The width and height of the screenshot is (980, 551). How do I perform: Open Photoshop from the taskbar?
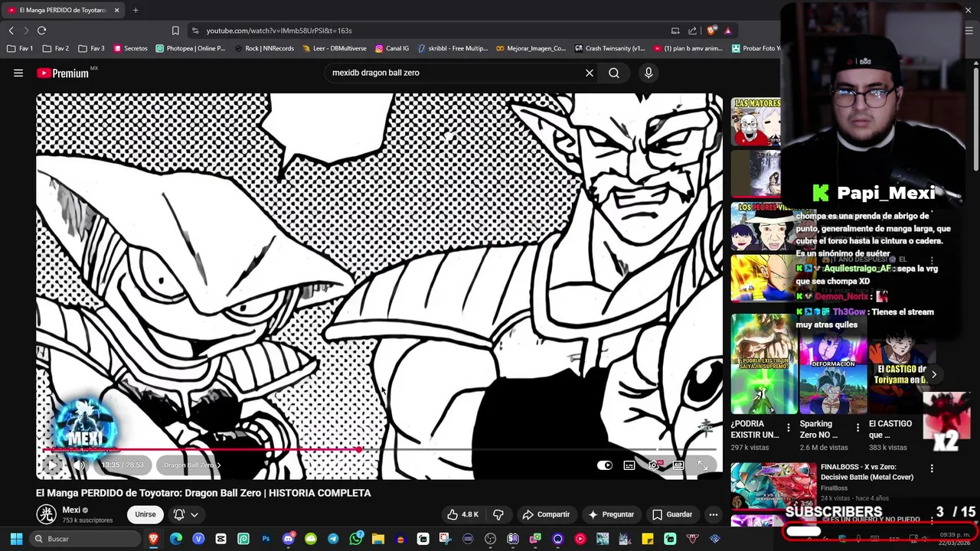click(266, 539)
